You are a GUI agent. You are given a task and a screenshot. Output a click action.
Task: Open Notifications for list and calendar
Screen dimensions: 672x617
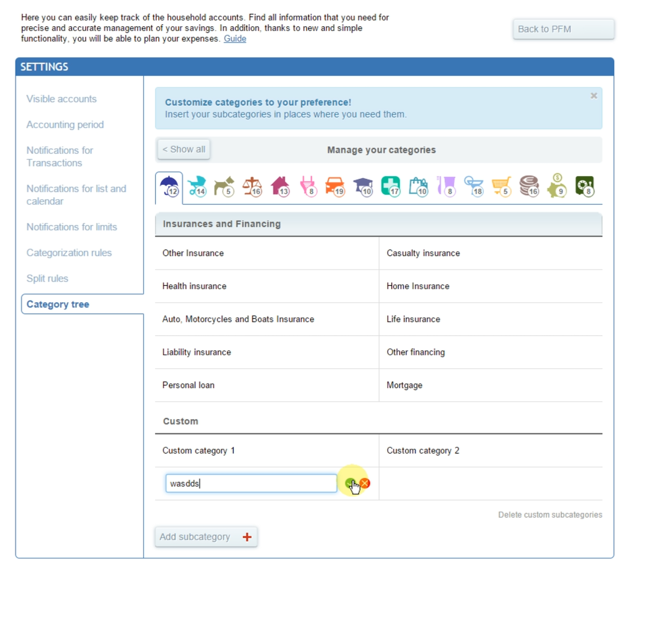pyautogui.click(x=76, y=195)
